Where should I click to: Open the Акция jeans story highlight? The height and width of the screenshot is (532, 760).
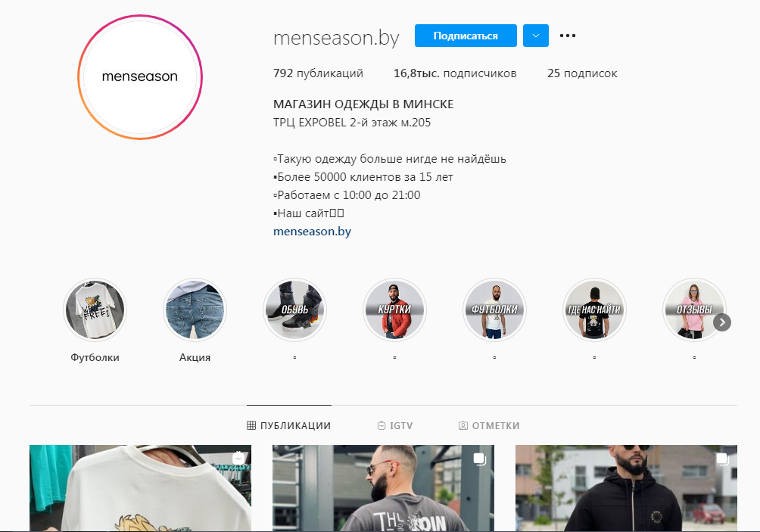[x=195, y=310]
